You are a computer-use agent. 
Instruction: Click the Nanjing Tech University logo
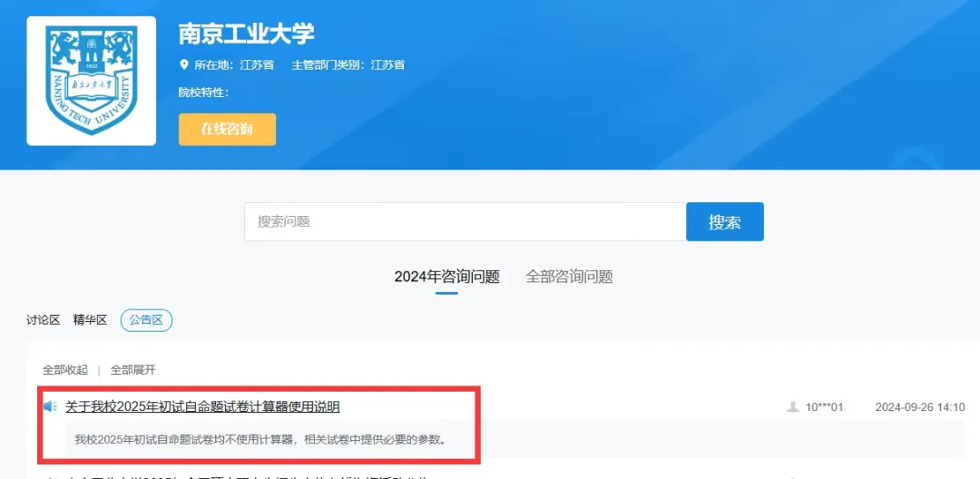(92, 81)
